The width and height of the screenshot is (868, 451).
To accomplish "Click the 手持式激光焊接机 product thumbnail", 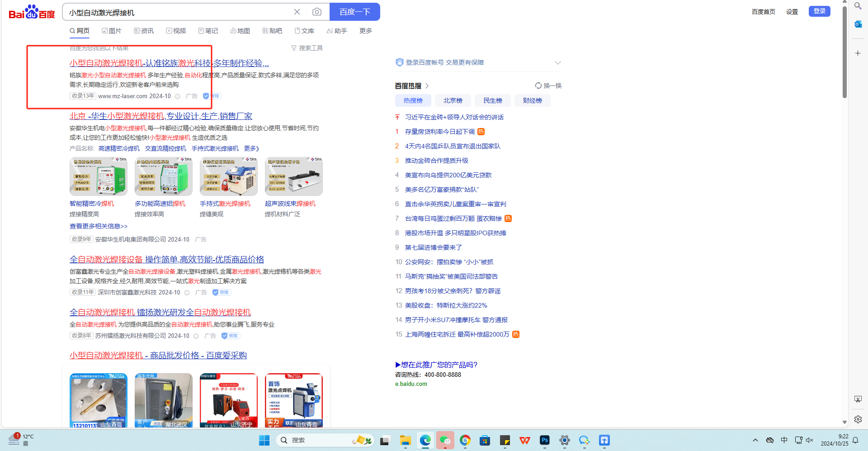I will [x=228, y=176].
